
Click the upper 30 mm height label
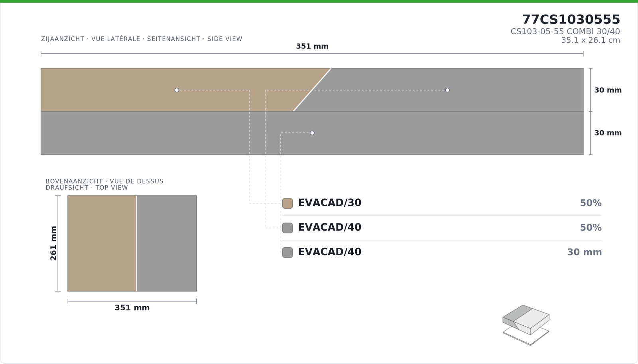pos(608,90)
